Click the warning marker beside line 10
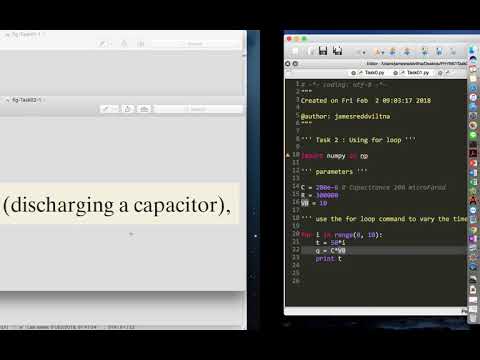The width and height of the screenshot is (480, 360). pos(288,155)
